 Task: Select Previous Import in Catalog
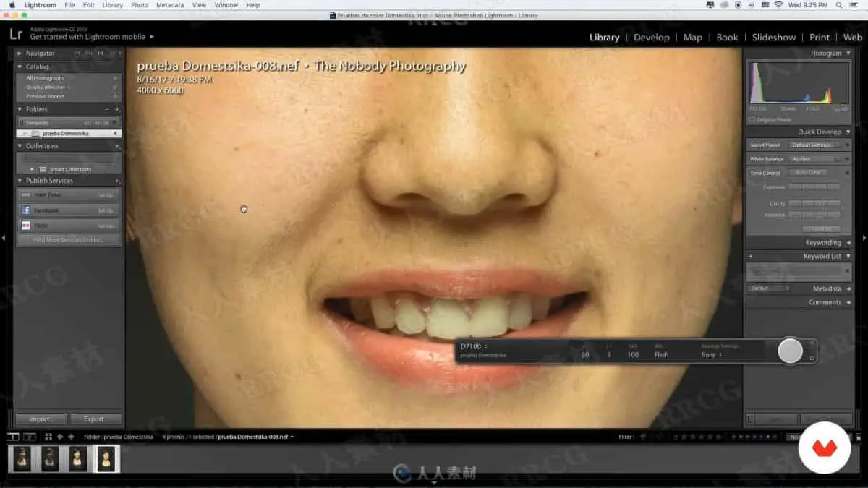coord(45,96)
